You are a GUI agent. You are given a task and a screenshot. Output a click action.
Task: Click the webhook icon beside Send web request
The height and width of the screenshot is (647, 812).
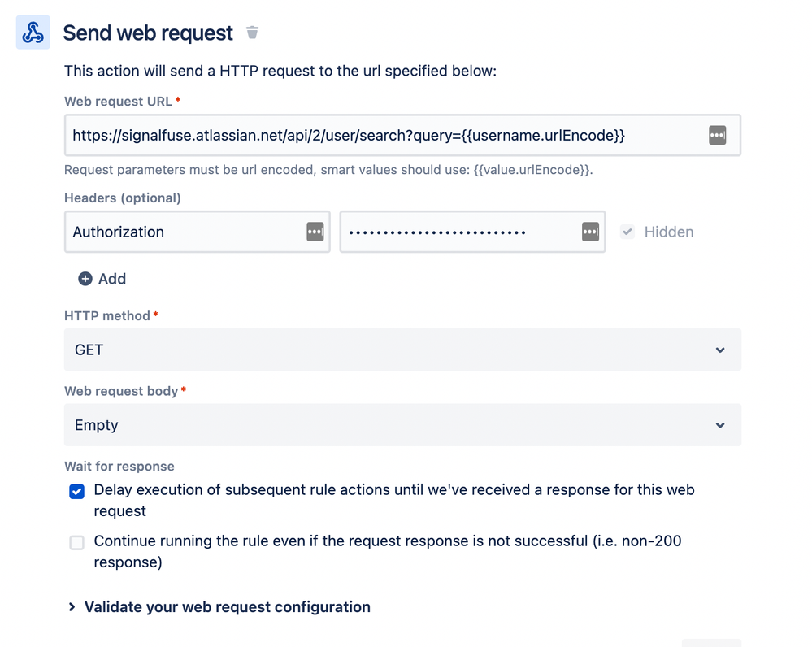pos(33,33)
